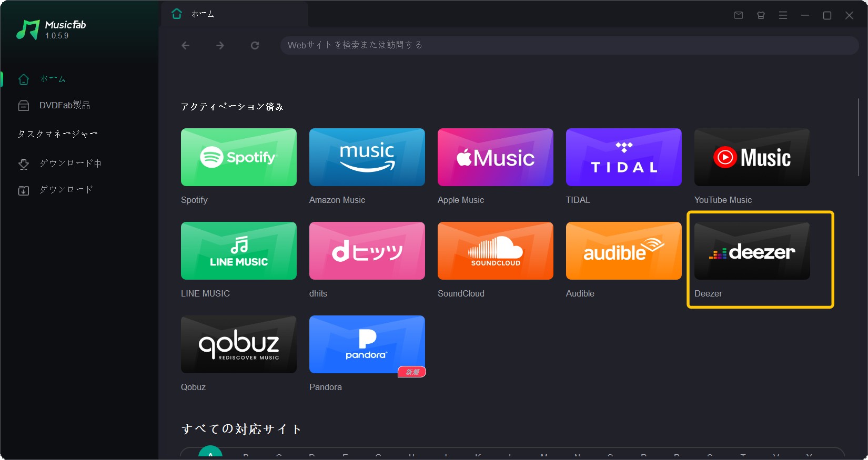Click the Amazon Music label text
This screenshot has width=868, height=460.
tap(337, 200)
